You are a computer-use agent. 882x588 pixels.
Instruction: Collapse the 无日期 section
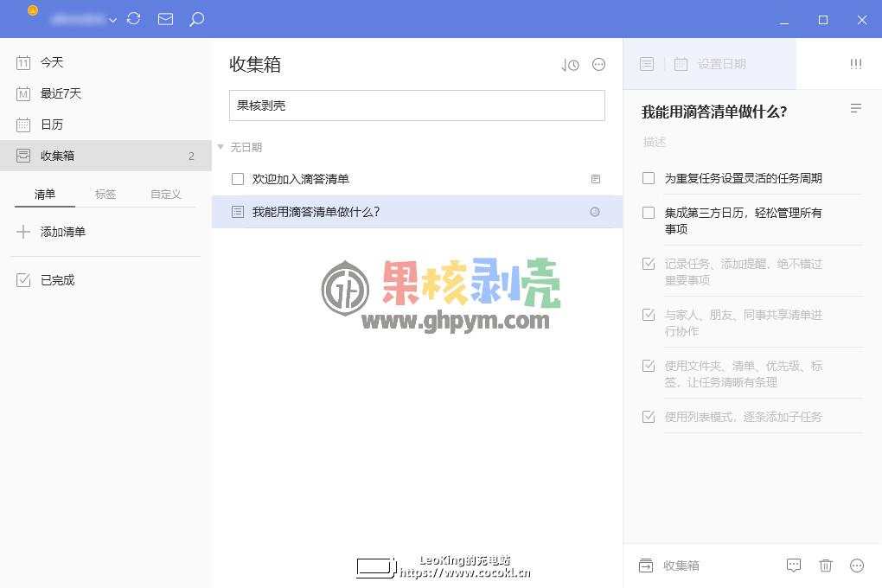pos(220,147)
